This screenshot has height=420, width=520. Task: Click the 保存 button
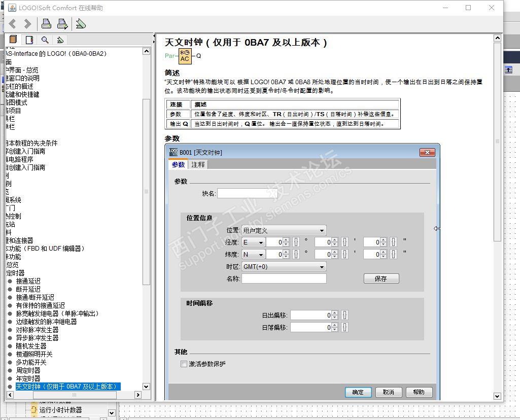(x=381, y=278)
